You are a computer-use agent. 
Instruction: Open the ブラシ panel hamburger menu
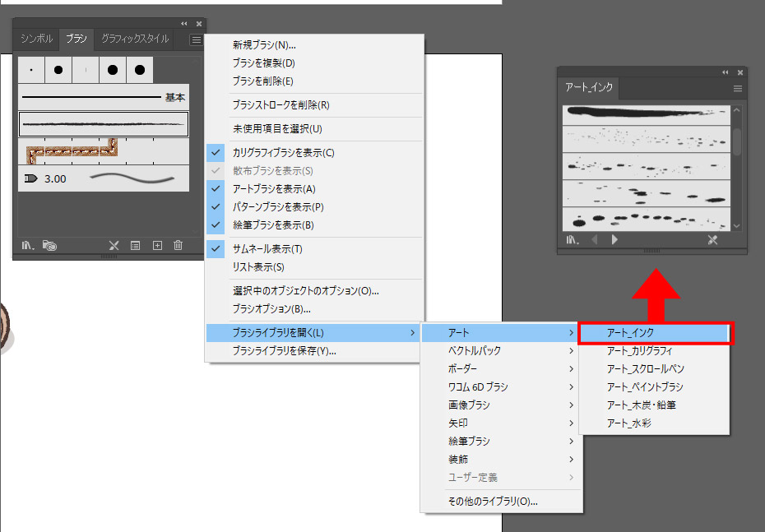196,39
